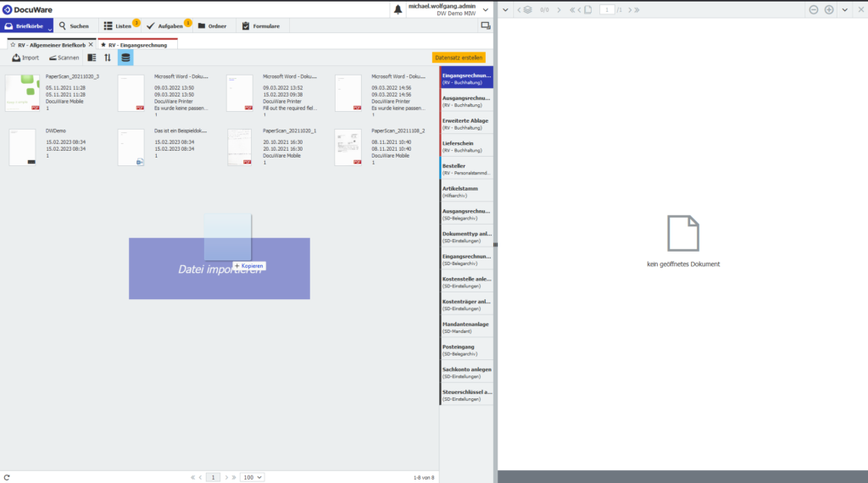
Task: Open the page size dropdown showing 100
Action: 253,477
